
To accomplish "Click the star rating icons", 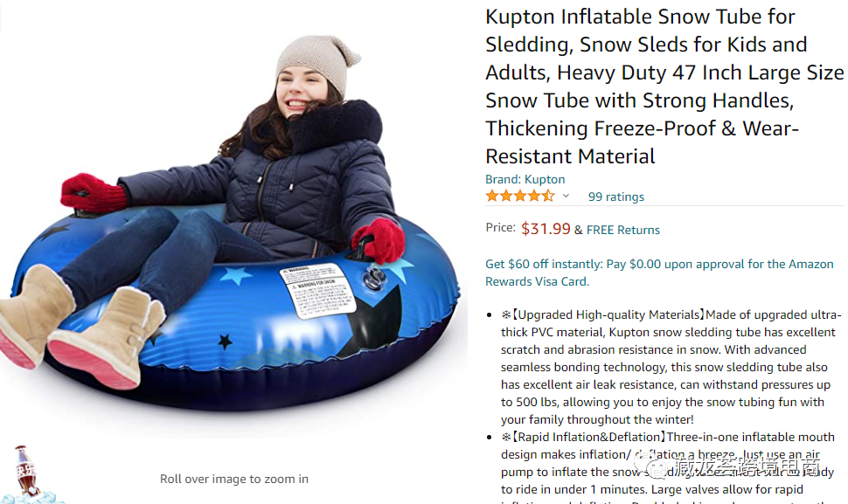I will [x=520, y=196].
